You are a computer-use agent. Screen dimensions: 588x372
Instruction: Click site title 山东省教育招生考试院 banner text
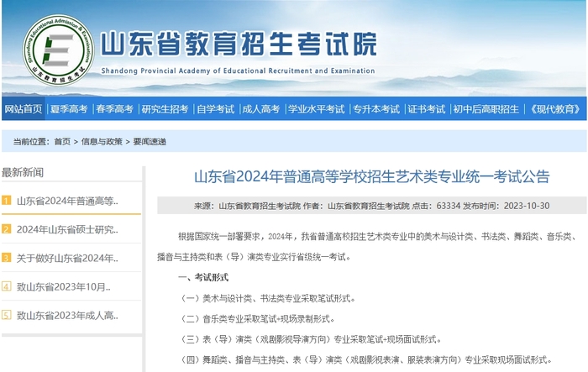[x=239, y=45]
